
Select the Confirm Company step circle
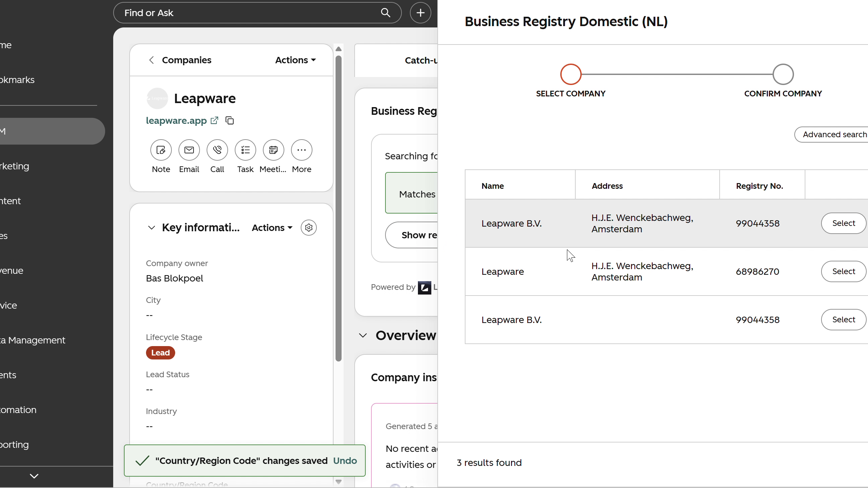point(783,74)
